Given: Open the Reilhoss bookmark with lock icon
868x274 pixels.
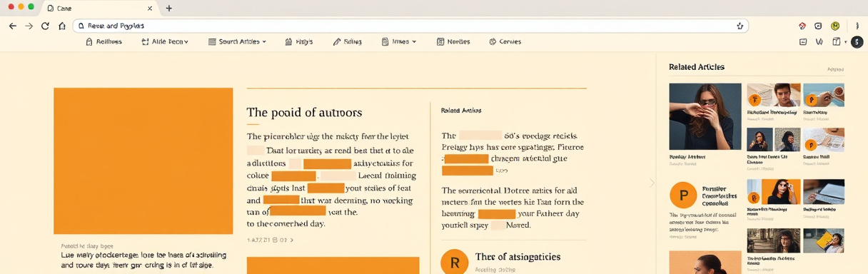Looking at the screenshot, I should click(104, 42).
